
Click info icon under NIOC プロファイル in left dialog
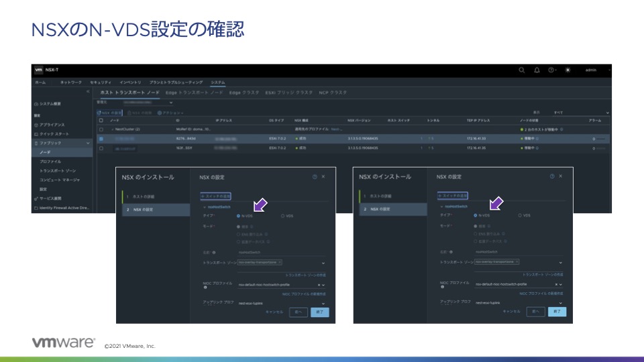click(205, 288)
